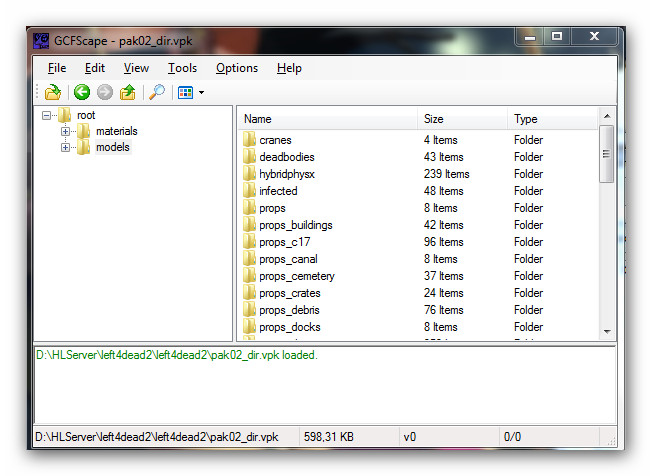
Task: Open view style dropdown arrow
Action: 202,92
